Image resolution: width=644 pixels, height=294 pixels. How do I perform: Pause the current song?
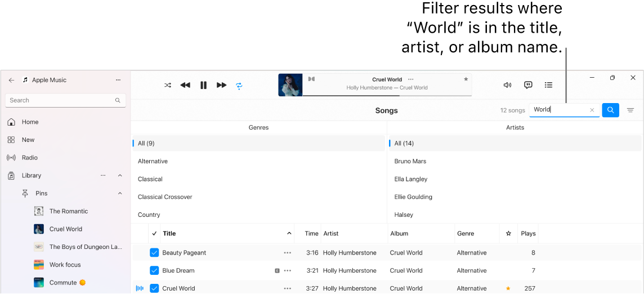[203, 85]
